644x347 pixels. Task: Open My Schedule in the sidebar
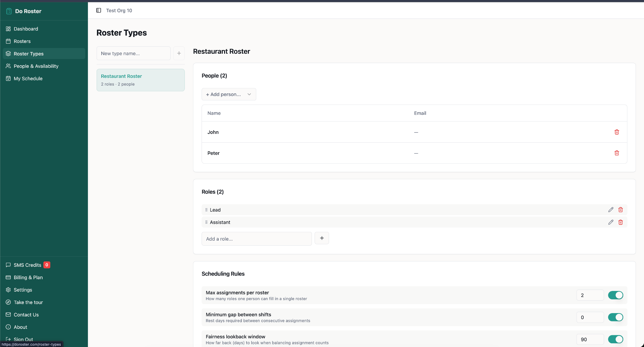(x=44, y=79)
